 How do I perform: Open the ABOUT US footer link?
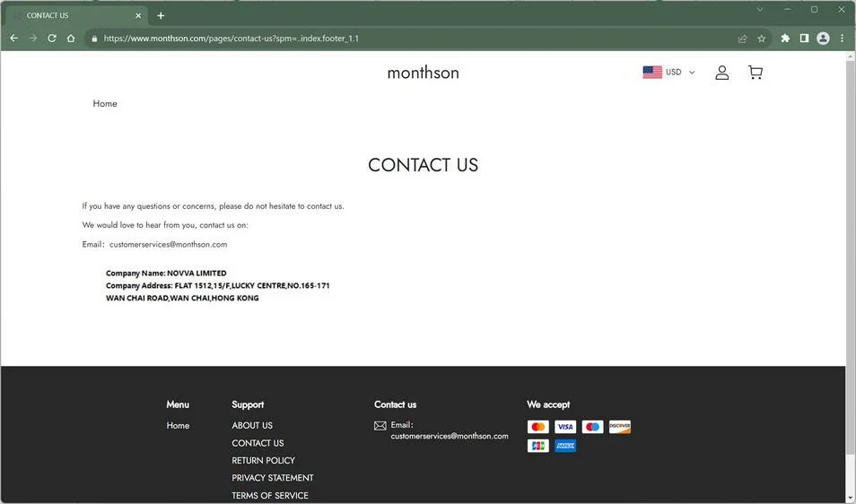click(x=252, y=425)
